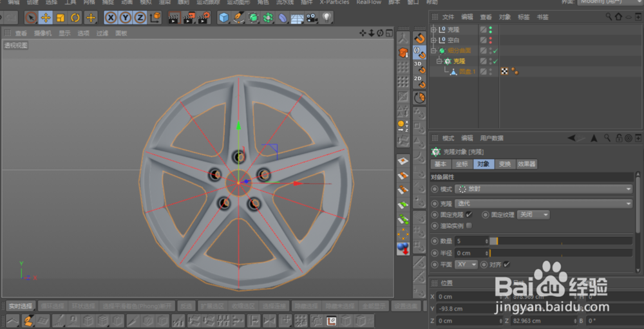
Task: Click the 实时选择 button
Action: pos(21,306)
